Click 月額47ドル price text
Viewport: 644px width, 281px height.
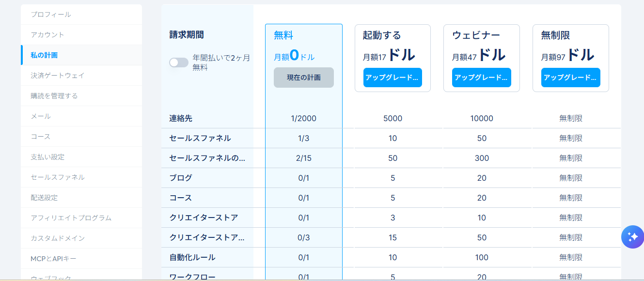478,56
